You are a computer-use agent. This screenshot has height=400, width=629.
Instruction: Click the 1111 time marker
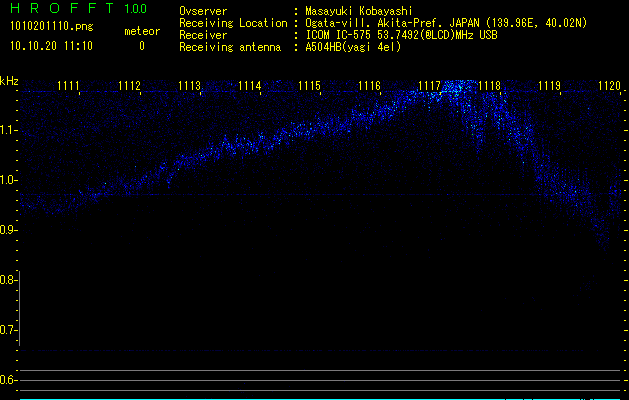(68, 86)
